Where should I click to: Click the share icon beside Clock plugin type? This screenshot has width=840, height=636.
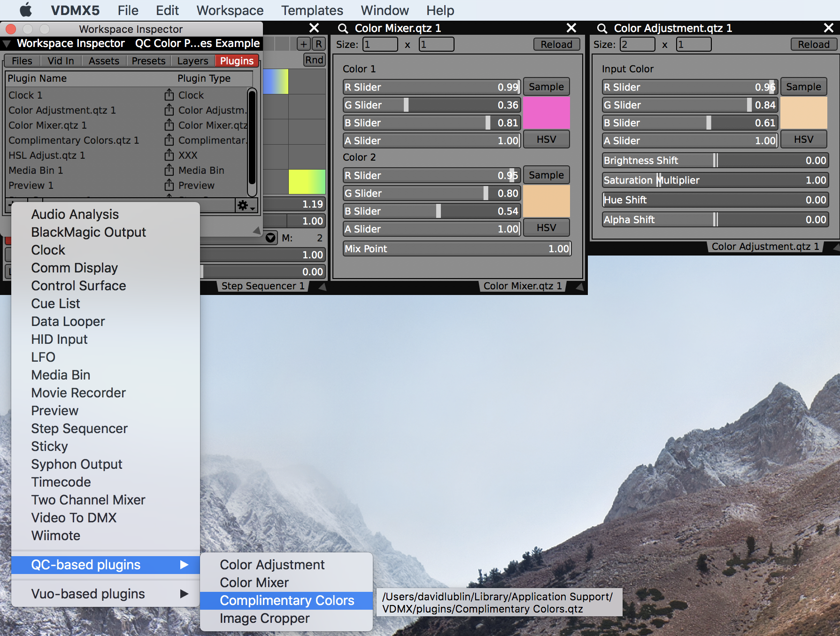click(x=169, y=95)
